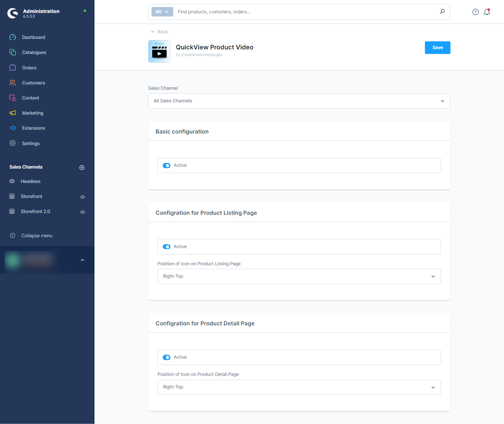The width and height of the screenshot is (504, 424).
Task: Add a new sales channel plus icon
Action: [82, 167]
